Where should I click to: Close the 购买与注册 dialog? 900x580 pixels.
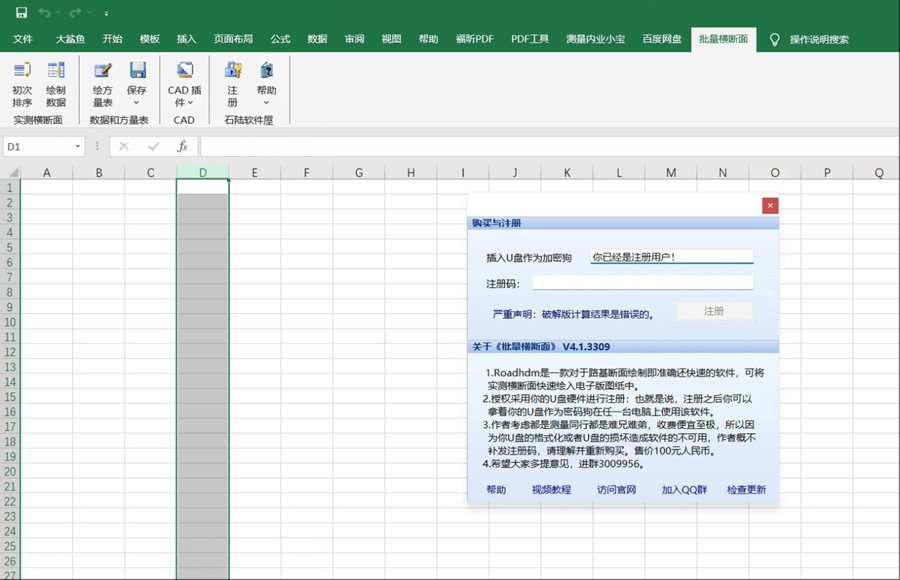coord(770,206)
